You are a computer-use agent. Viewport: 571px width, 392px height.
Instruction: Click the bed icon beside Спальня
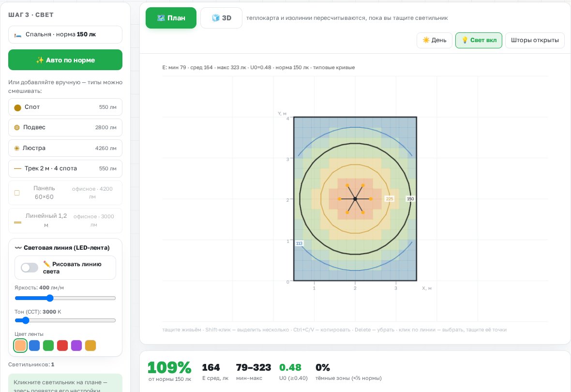pos(17,35)
